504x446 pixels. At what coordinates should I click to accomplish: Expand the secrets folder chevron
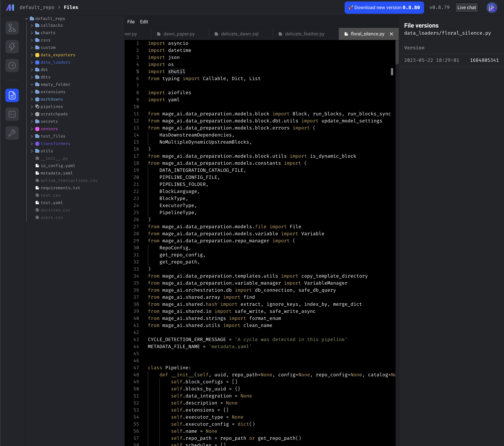point(32,121)
